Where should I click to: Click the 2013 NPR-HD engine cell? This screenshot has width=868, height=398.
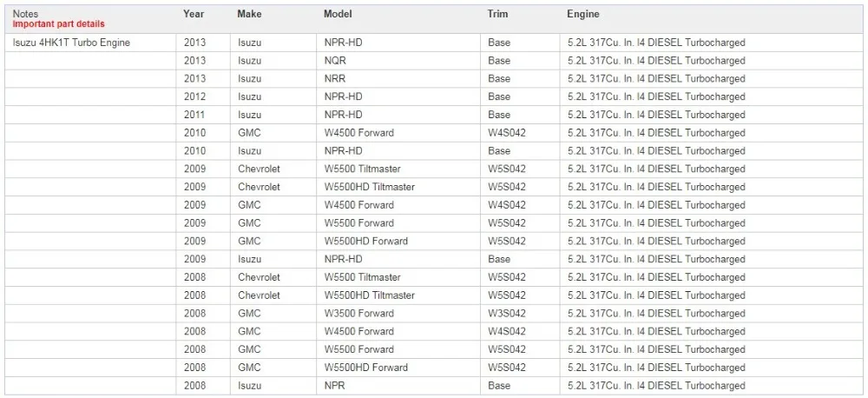point(711,43)
